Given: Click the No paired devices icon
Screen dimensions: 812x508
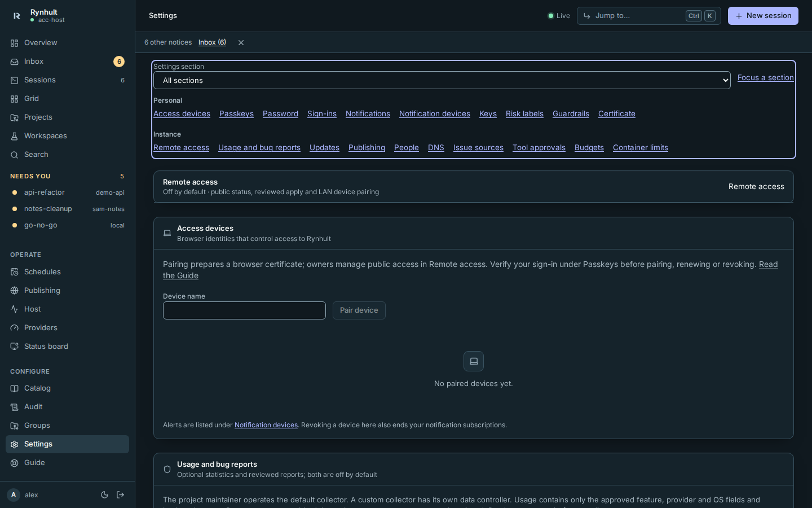Looking at the screenshot, I should tap(474, 361).
